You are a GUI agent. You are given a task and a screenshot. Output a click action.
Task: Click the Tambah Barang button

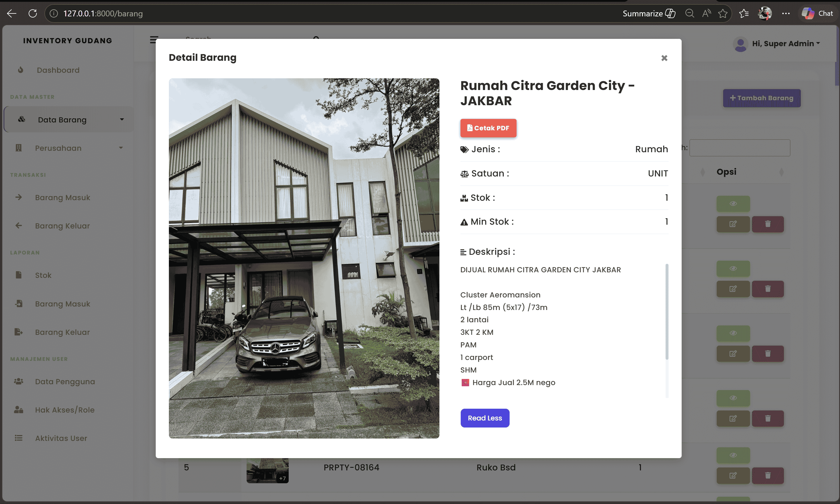tap(762, 98)
